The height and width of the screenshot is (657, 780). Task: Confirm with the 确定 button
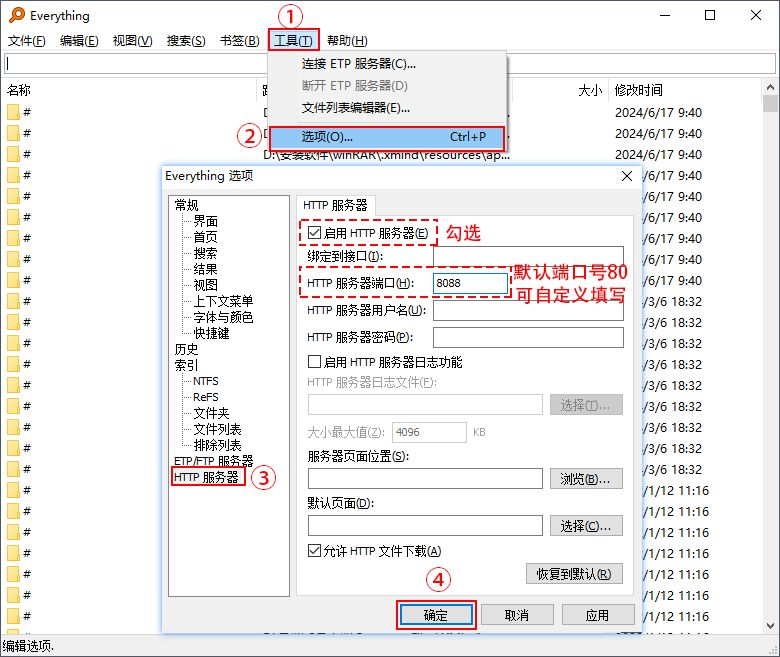coord(436,615)
